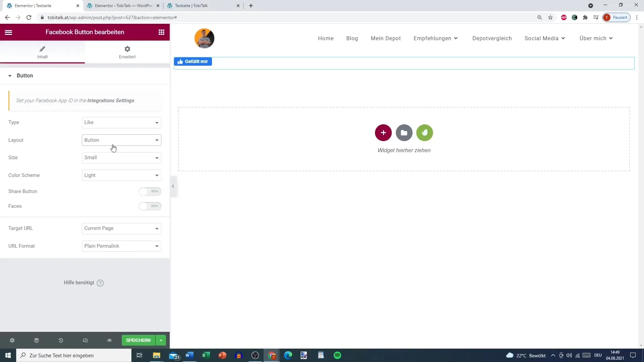
Task: Click the browser reload icon
Action: [x=29, y=17]
